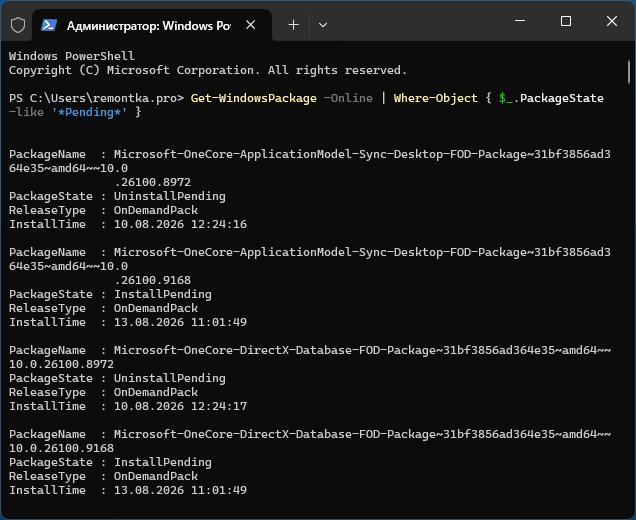Close the terminal window
Screen dimensions: 636x520
[612, 21]
